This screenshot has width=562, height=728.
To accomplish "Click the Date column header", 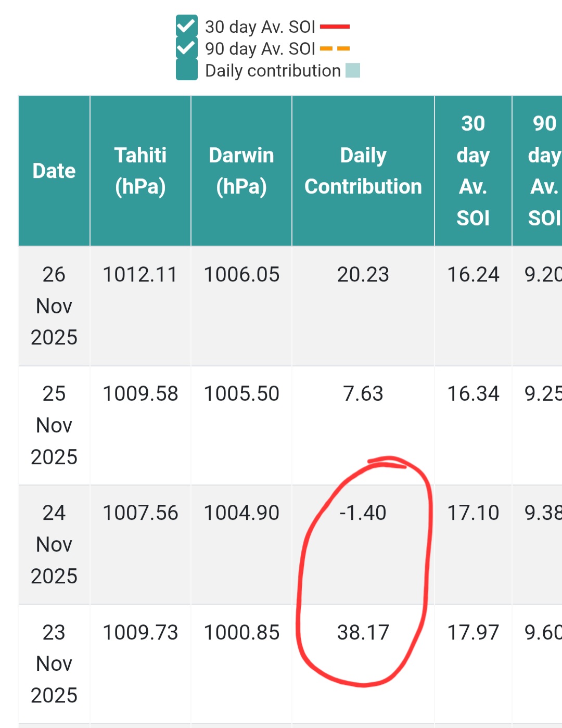I will click(54, 171).
